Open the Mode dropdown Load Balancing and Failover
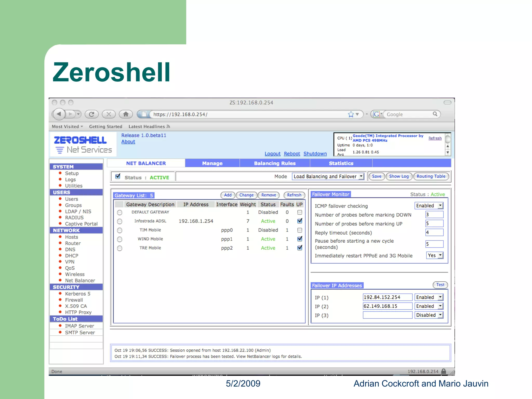Image resolution: width=532 pixels, height=399 pixels. (x=328, y=176)
